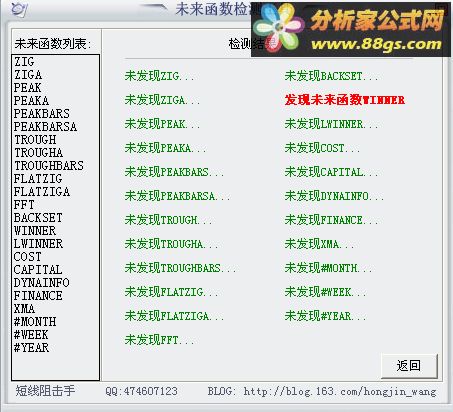
Task: Select WINNER in the function list
Action: (35, 231)
